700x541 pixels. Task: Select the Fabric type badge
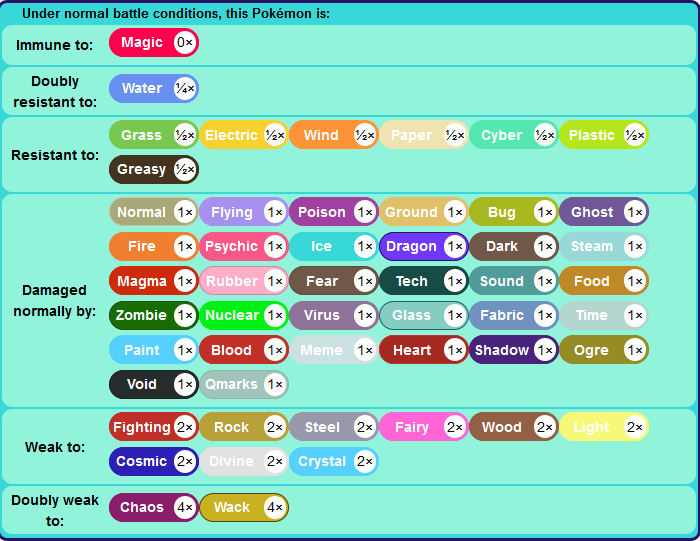pyautogui.click(x=514, y=316)
